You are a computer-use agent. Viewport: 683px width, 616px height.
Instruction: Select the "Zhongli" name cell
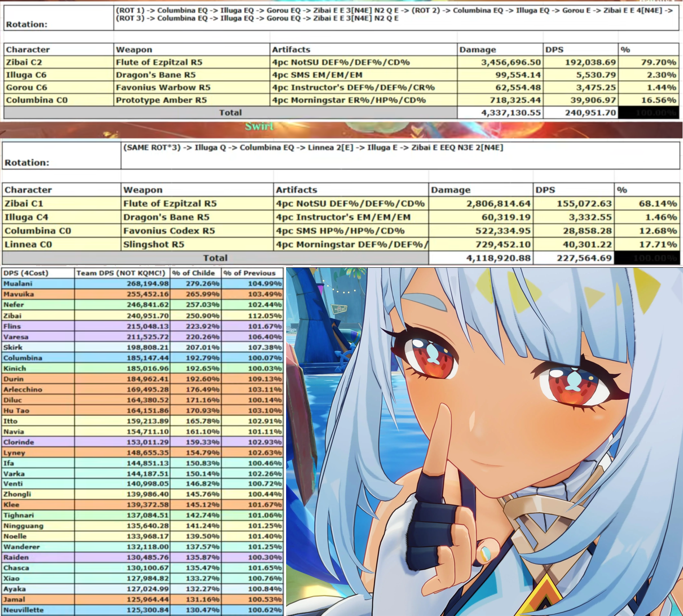pyautogui.click(x=38, y=494)
